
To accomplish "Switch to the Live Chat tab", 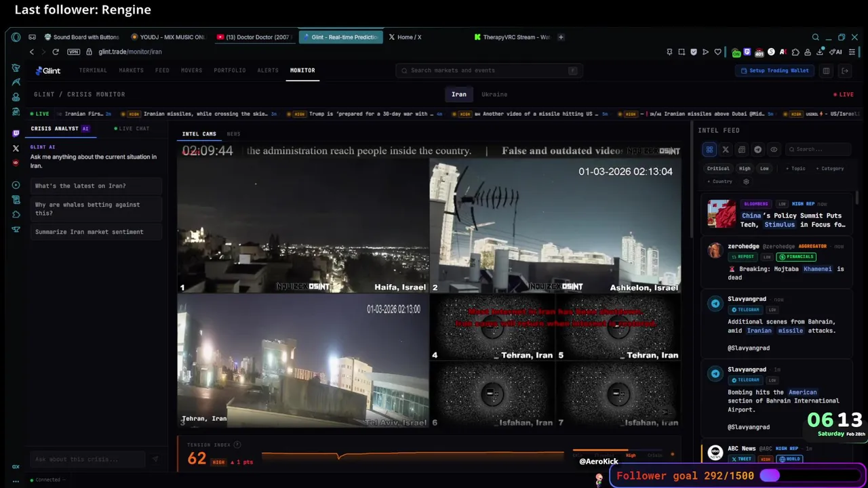I will [132, 129].
